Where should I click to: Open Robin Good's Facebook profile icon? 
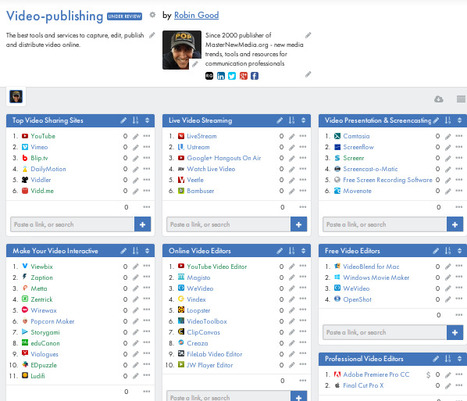(x=255, y=76)
